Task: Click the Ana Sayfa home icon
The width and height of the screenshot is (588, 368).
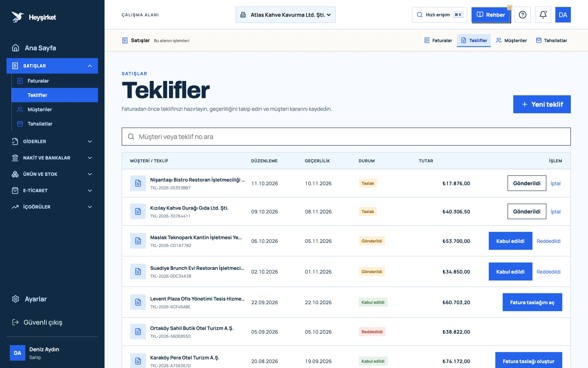Action: (x=16, y=48)
